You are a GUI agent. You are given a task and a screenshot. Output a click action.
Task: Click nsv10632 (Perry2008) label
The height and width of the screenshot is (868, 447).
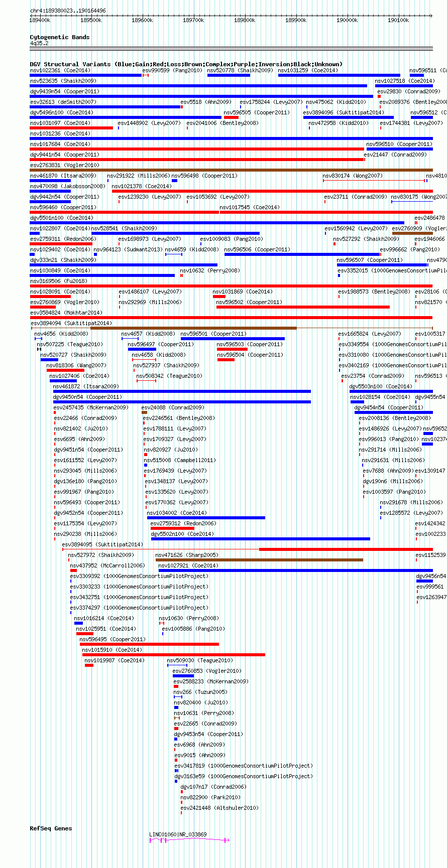pyautogui.click(x=210, y=270)
